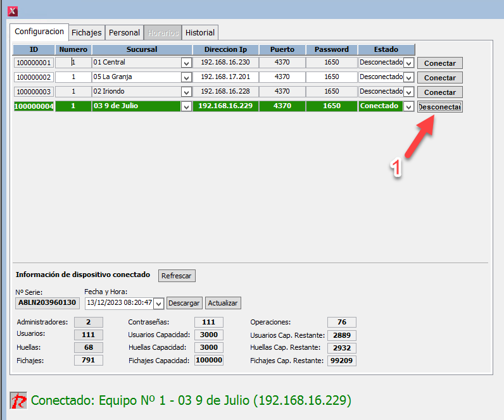Screen dimensions: 504x420
Task: Sort by the Sucursal column header
Action: 142,49
